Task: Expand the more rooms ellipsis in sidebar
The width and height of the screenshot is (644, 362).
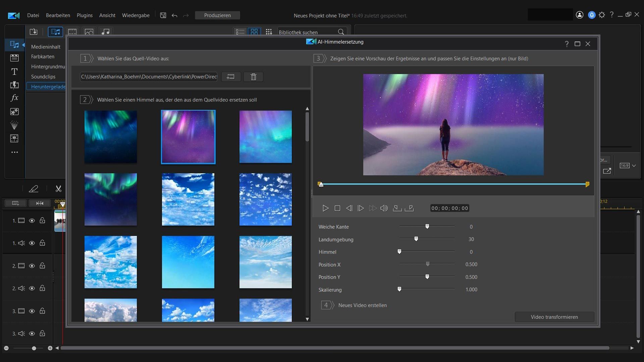Action: tap(14, 152)
